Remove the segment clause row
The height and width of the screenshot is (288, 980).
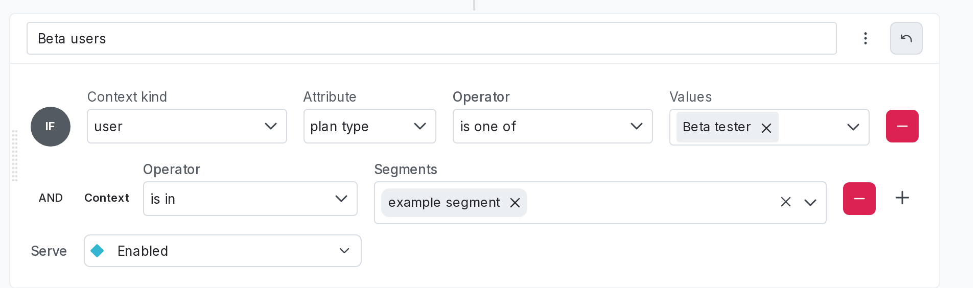click(859, 199)
